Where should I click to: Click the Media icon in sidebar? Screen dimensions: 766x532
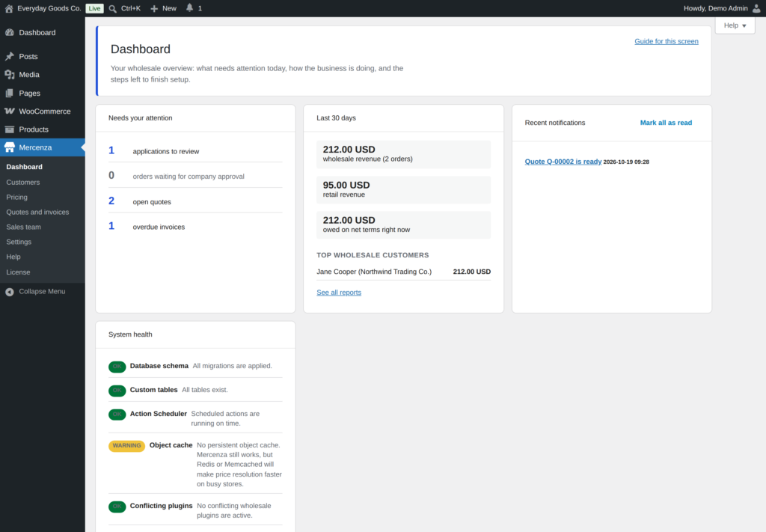(9, 74)
